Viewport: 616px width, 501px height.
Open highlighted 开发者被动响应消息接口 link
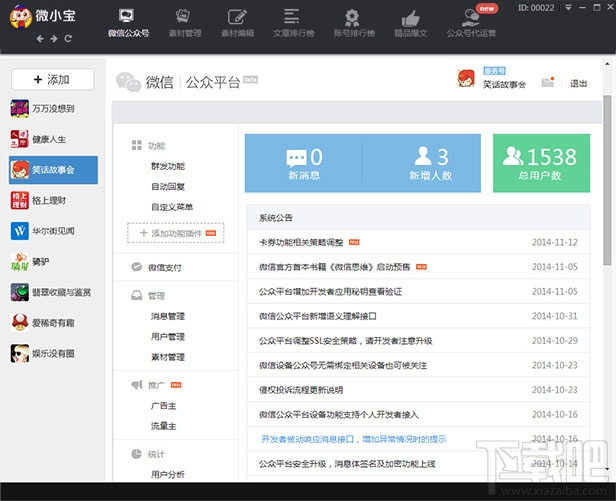pos(354,439)
